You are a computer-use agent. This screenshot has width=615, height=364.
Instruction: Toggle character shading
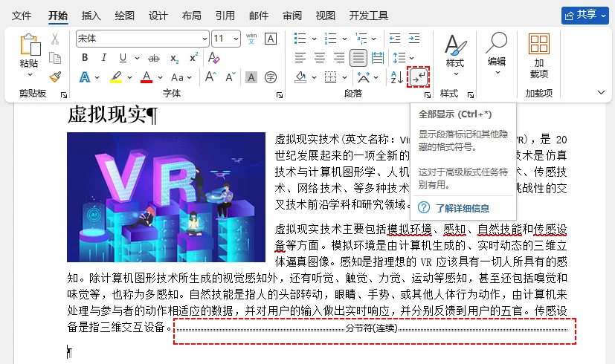(251, 77)
